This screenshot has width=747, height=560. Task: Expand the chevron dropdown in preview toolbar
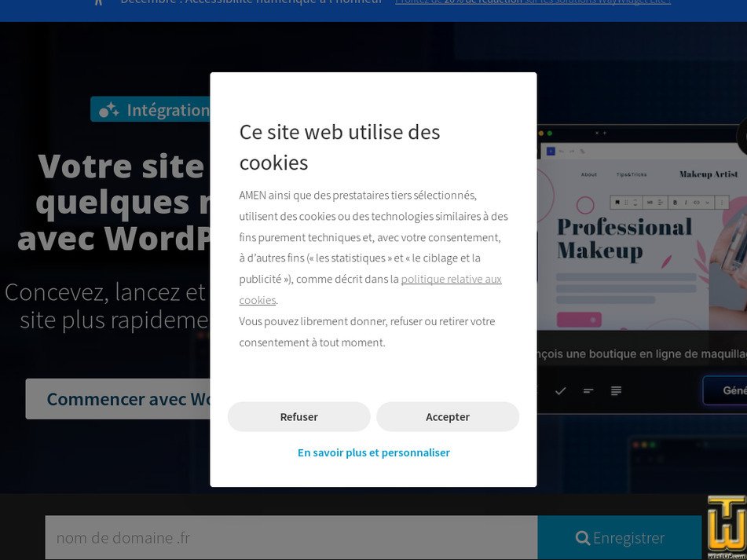pyautogui.click(x=707, y=202)
